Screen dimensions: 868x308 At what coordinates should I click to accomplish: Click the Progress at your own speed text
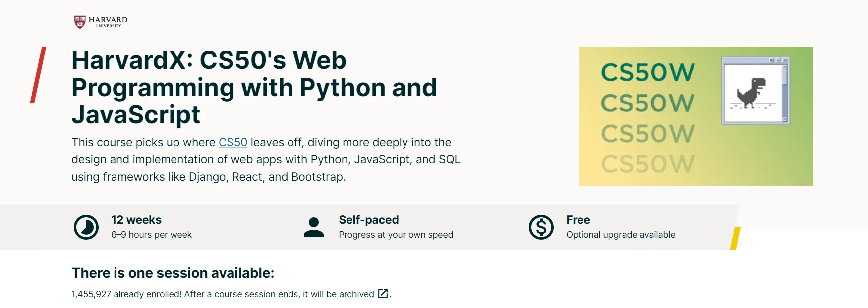396,235
